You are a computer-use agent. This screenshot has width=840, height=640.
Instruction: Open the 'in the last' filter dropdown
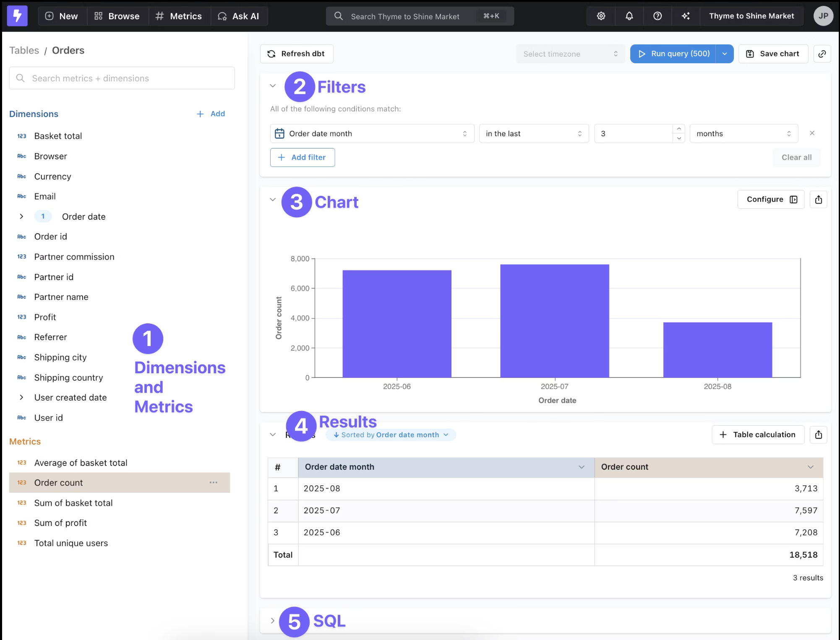(x=534, y=133)
